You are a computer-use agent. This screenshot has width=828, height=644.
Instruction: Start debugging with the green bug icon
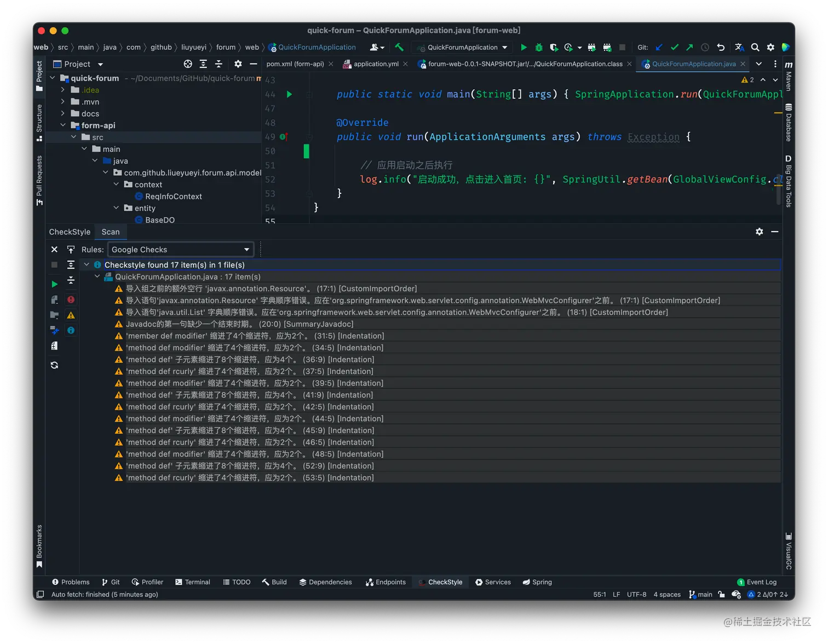[539, 48]
